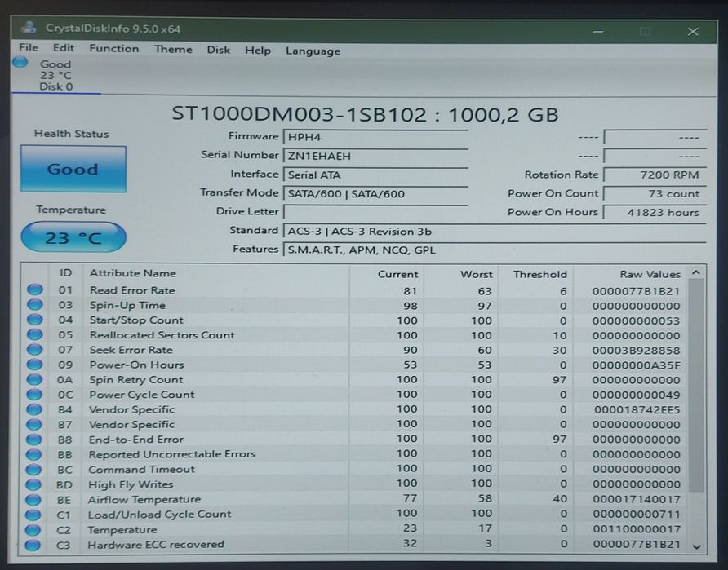Click the Temperature label above 23 °C

tap(71, 210)
